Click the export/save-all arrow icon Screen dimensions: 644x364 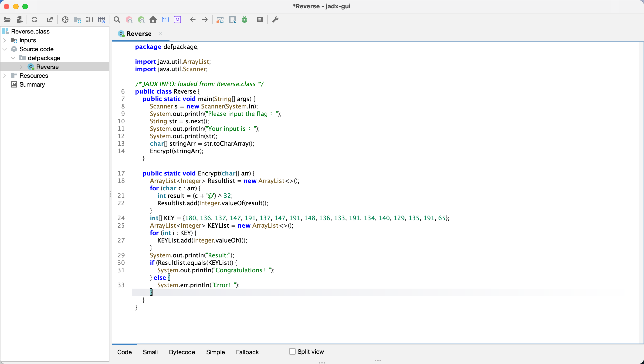[x=50, y=20]
